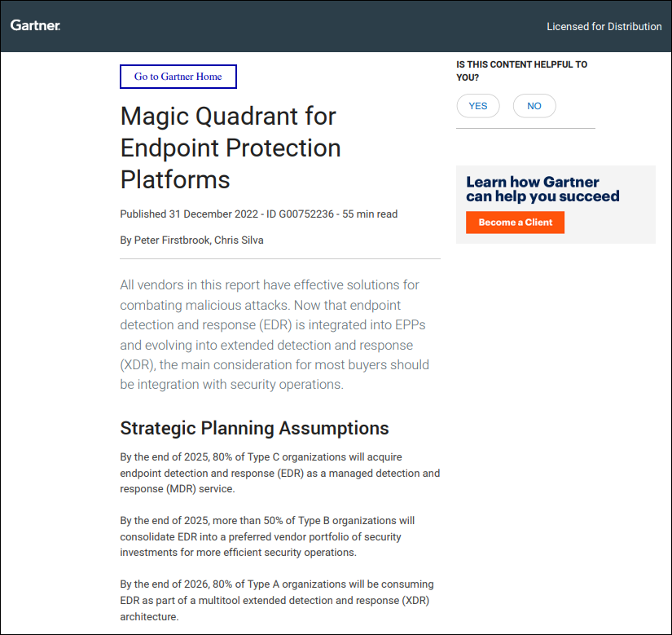Answer YES to content helpful question

click(x=478, y=106)
